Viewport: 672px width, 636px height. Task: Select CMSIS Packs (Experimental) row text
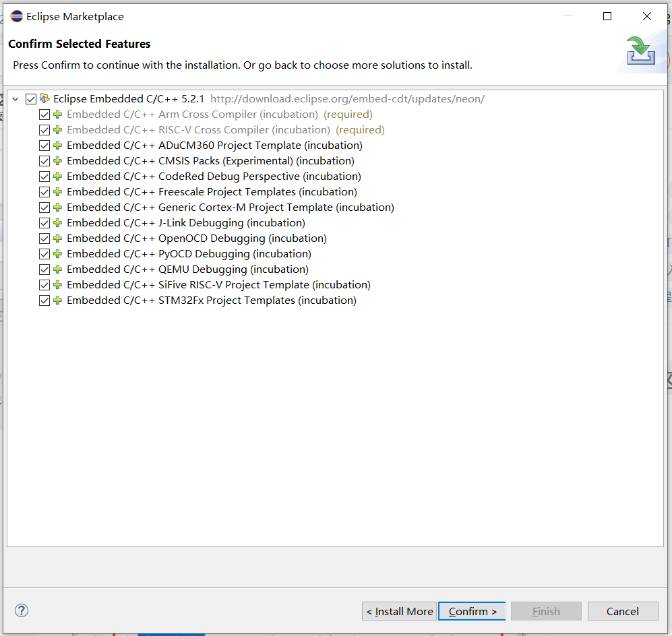pyautogui.click(x=210, y=161)
